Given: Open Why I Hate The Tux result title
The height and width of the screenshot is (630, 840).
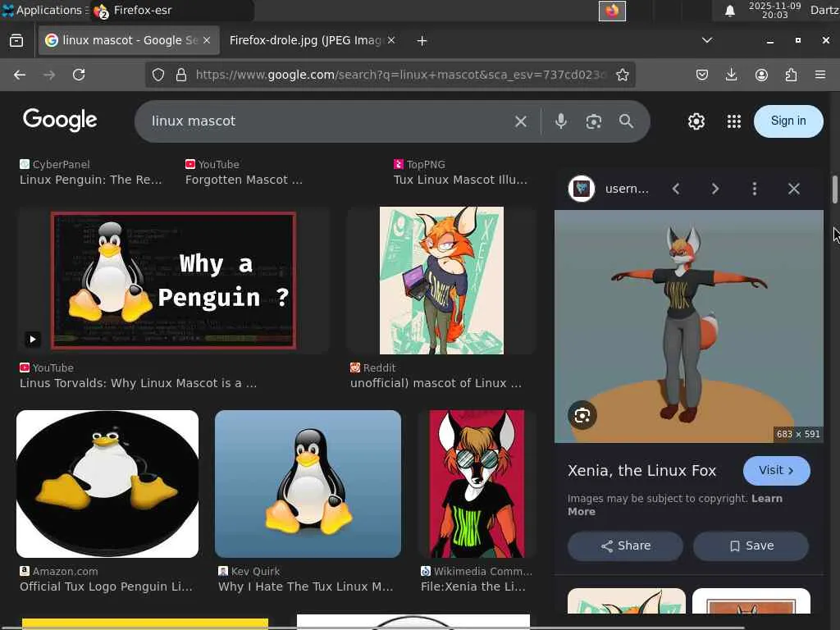Looking at the screenshot, I should pos(305,587).
